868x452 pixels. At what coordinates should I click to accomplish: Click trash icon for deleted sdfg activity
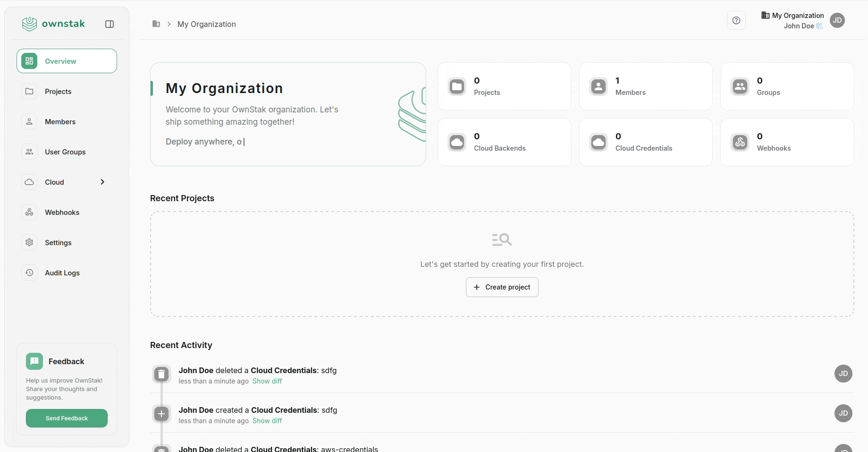pyautogui.click(x=161, y=374)
